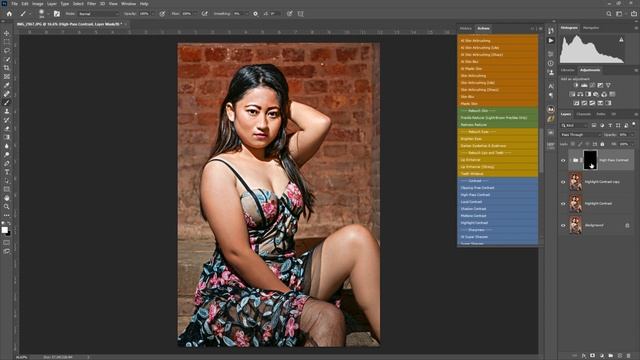Select the Hand tool
This screenshot has width=640, height=360.
7,198
